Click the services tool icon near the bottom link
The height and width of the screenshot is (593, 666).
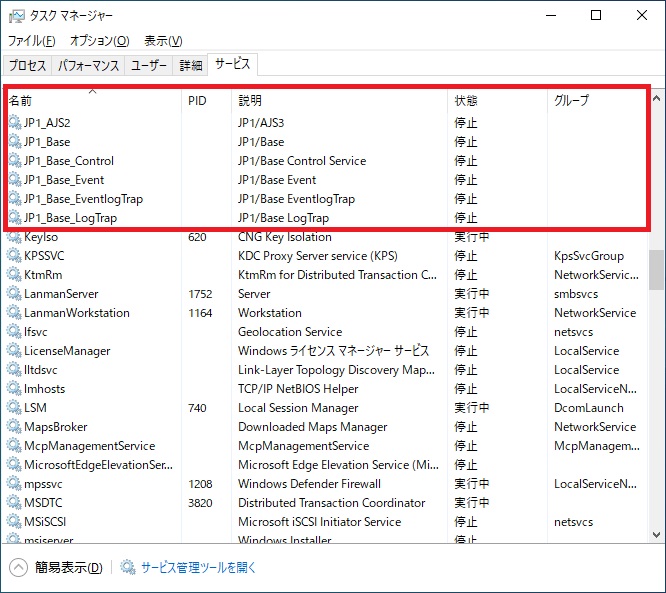pos(128,568)
